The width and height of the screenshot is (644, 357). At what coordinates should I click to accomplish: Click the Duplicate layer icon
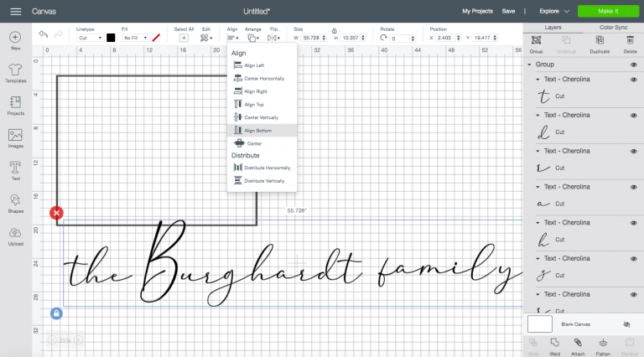pos(600,43)
